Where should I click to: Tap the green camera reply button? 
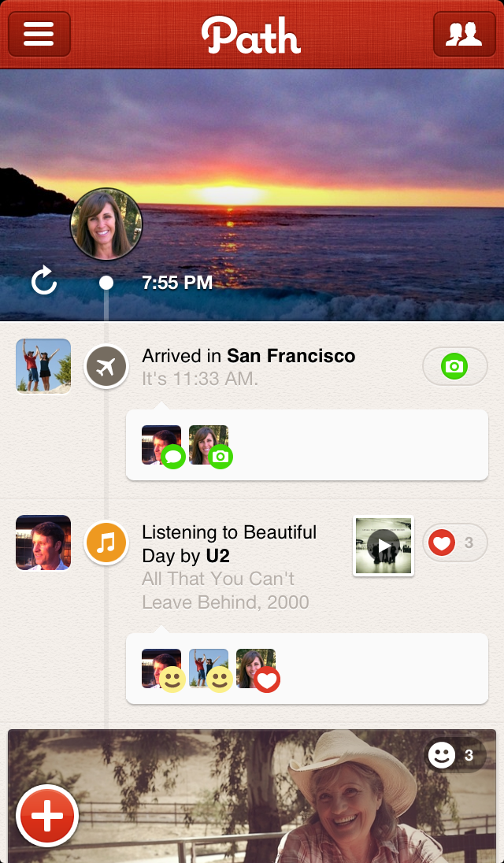(x=455, y=366)
